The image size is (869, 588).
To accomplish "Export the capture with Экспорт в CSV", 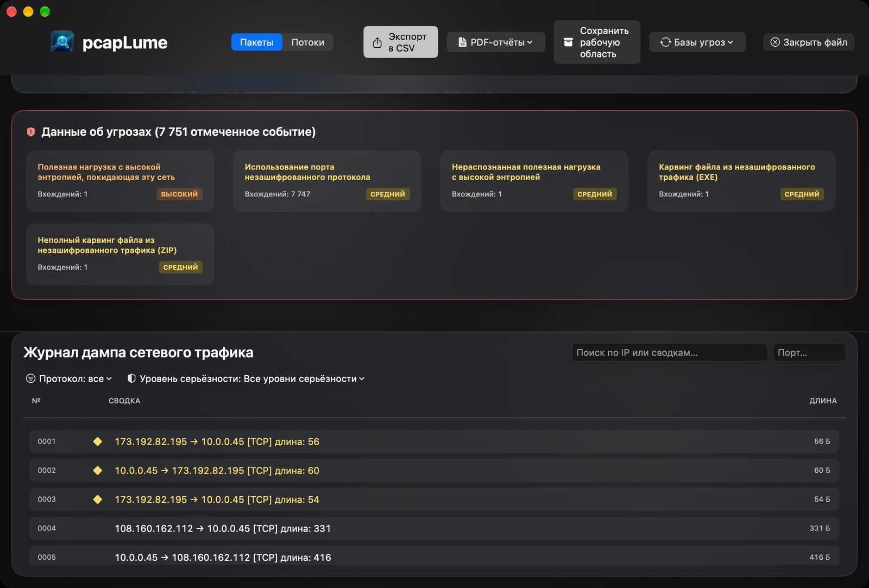I will click(401, 42).
